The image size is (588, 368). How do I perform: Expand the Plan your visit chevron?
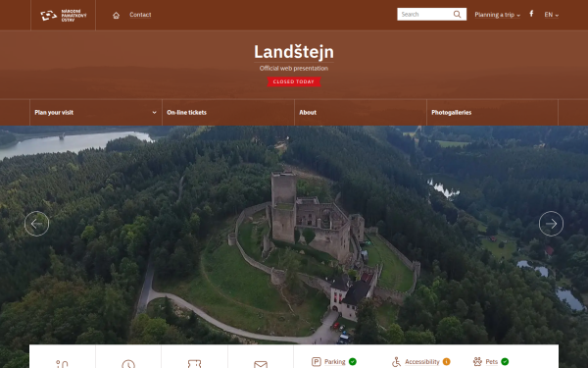point(154,112)
